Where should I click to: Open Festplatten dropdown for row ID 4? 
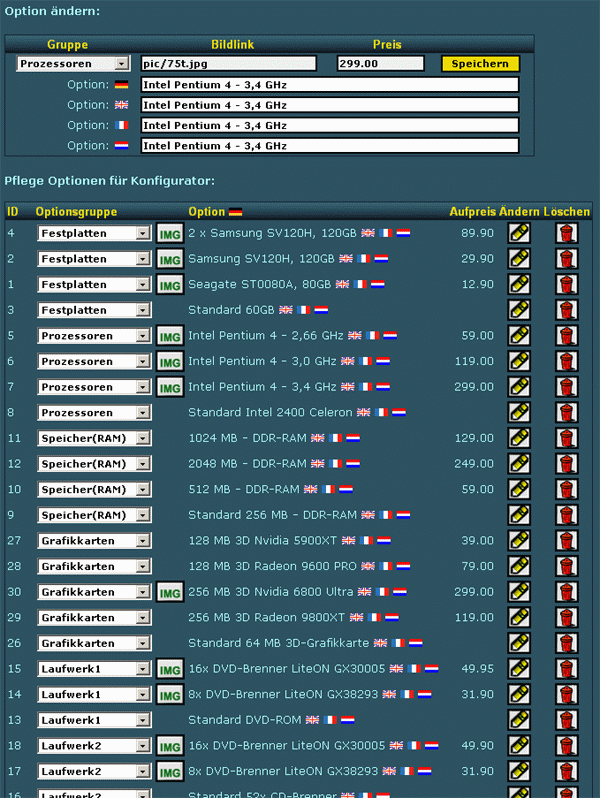coord(94,234)
